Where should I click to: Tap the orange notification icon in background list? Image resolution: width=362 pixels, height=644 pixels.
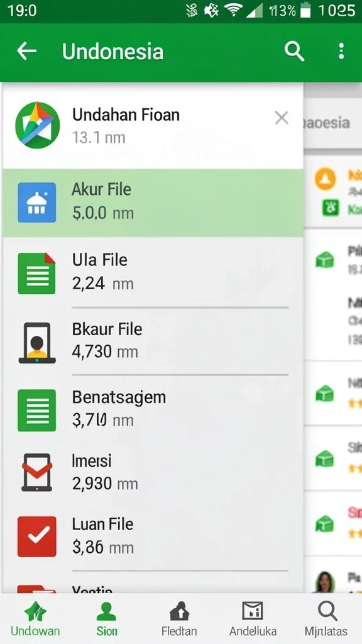[325, 179]
